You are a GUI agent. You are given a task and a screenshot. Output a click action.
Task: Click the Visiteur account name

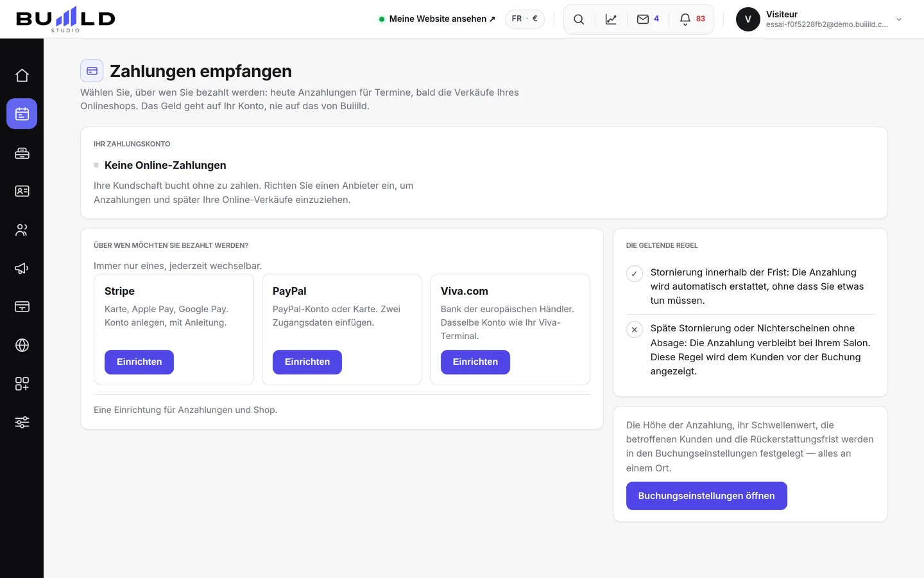click(782, 14)
